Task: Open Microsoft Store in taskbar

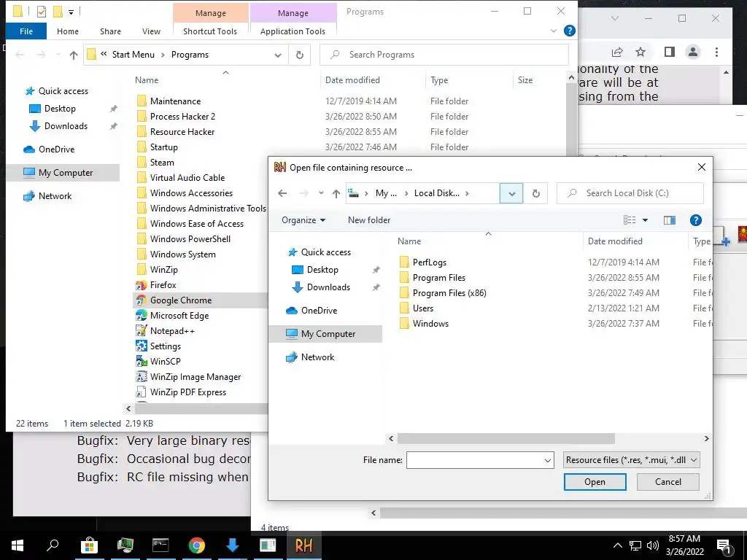Action: pos(89,545)
